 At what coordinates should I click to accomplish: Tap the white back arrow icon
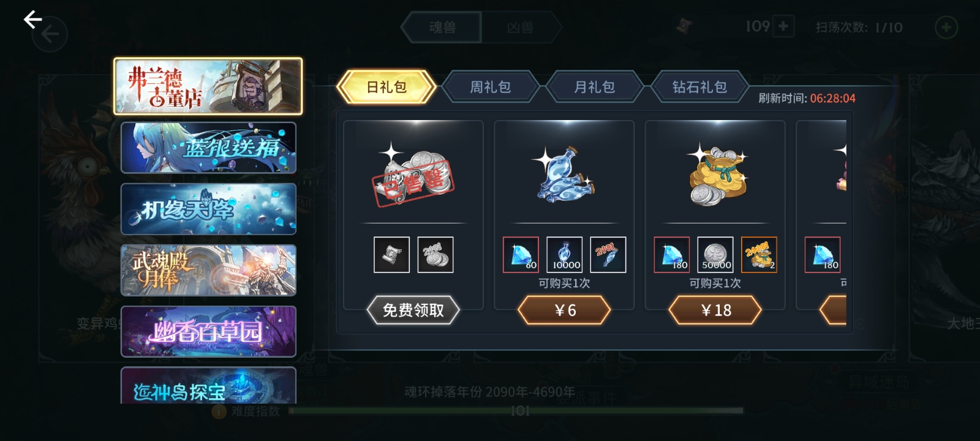32,20
